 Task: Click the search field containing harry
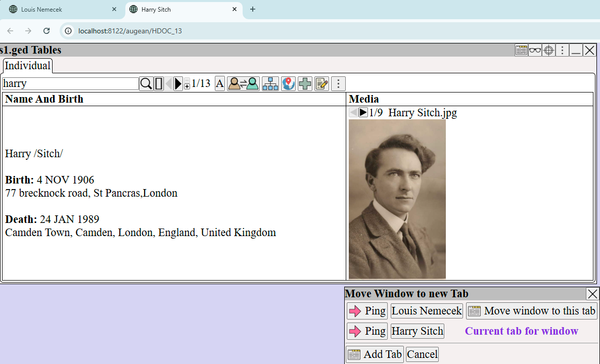point(70,84)
